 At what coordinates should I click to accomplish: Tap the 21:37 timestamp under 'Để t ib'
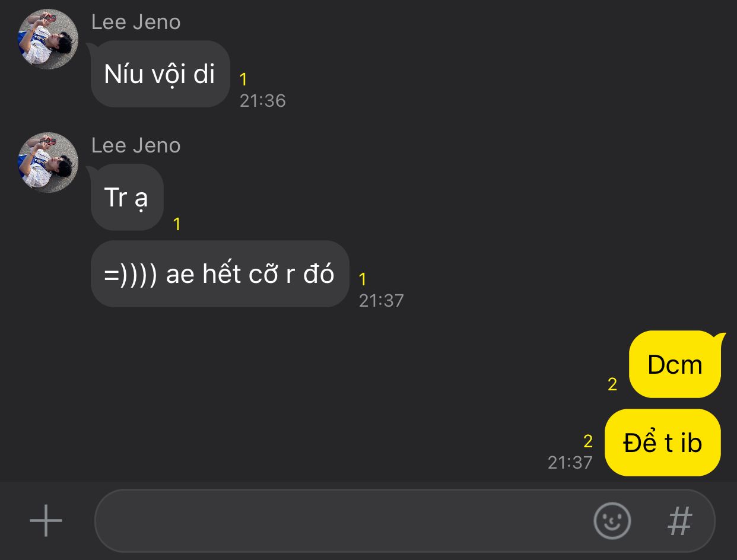570,463
